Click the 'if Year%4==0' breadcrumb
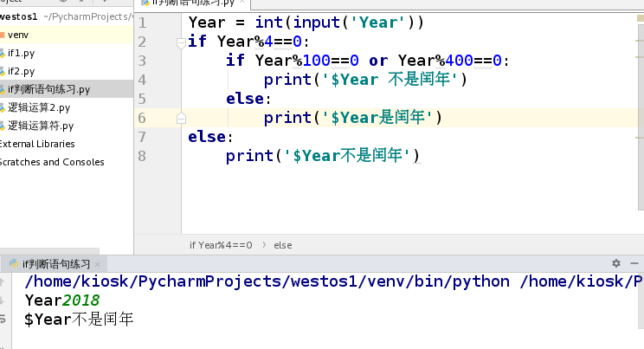The image size is (644, 349). (221, 245)
